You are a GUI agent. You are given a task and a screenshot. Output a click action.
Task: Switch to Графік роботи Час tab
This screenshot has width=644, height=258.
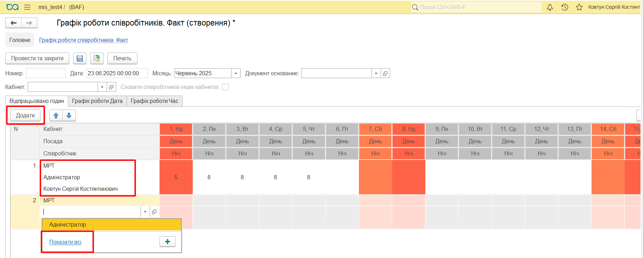point(154,101)
